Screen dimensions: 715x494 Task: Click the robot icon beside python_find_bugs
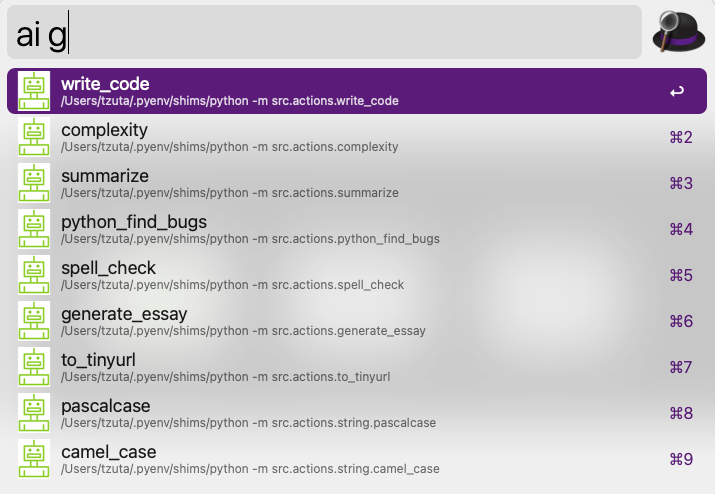tap(34, 229)
